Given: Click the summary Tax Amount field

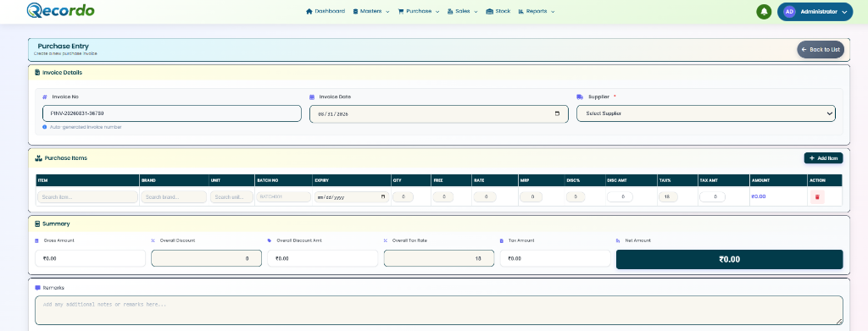Looking at the screenshot, I should pos(555,258).
